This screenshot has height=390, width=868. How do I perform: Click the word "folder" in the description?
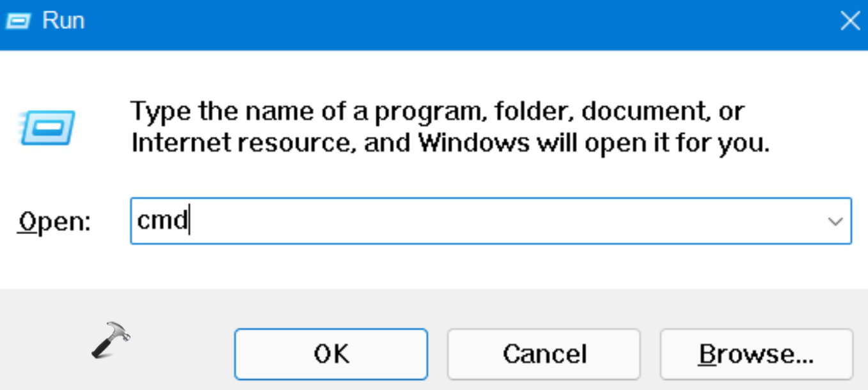tap(535, 113)
